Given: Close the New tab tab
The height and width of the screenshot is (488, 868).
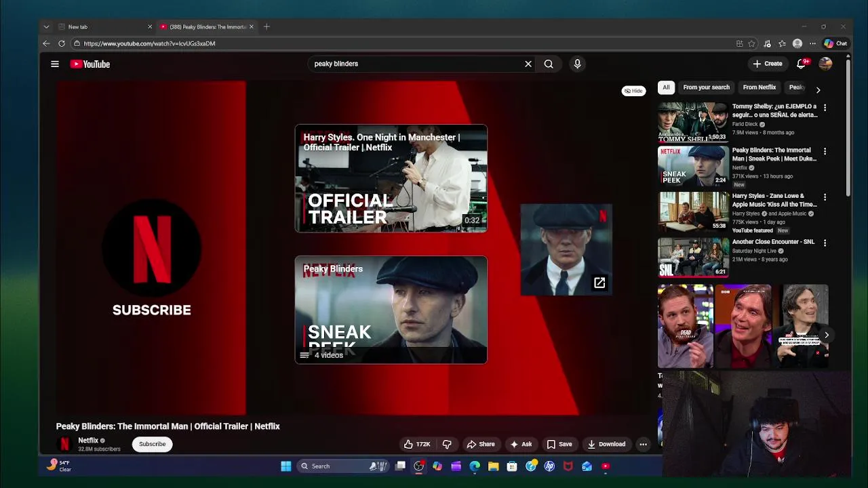Looking at the screenshot, I should tap(150, 26).
